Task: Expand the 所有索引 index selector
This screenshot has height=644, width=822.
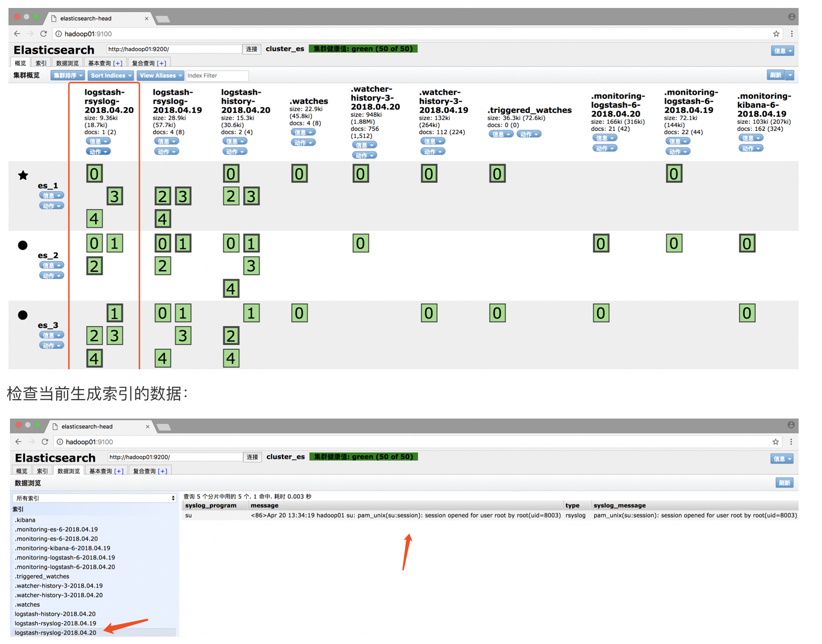Action: coord(95,498)
